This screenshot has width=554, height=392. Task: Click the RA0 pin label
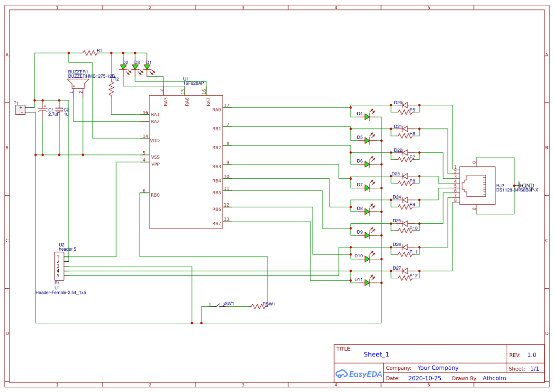(x=217, y=110)
